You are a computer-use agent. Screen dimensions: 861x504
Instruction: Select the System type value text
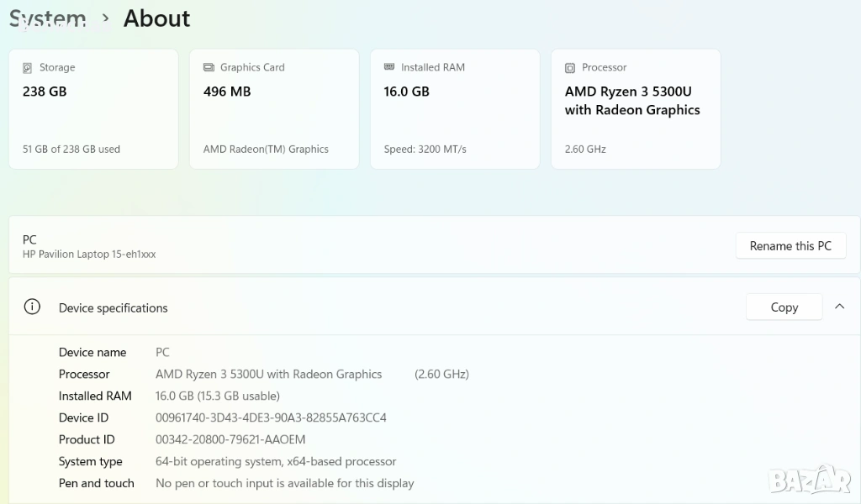[276, 461]
